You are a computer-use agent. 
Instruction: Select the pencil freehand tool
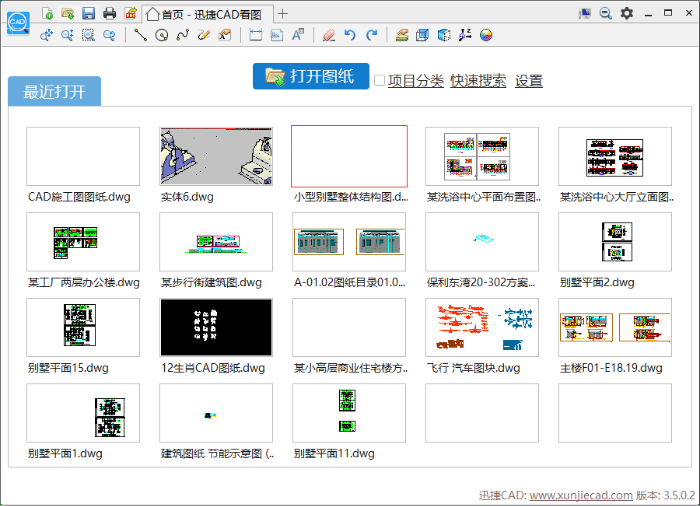point(204,35)
